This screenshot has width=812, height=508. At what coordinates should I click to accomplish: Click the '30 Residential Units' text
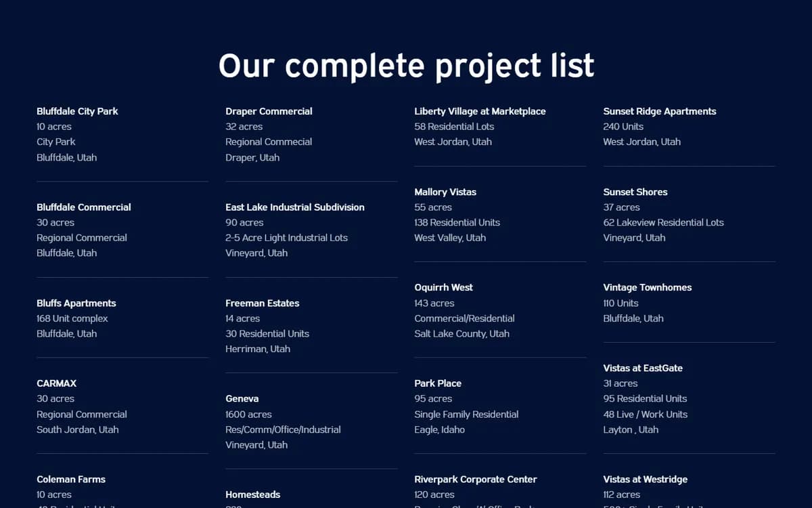point(267,334)
